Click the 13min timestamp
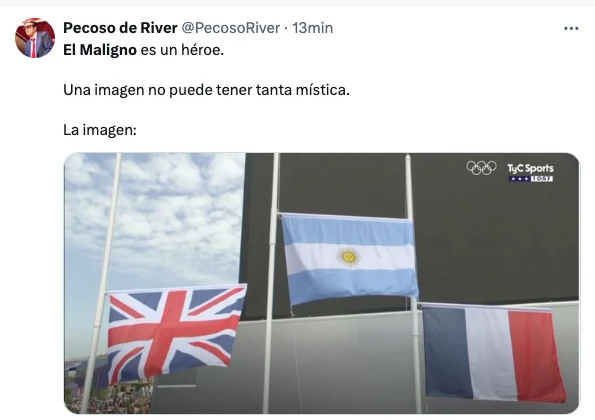Image resolution: width=595 pixels, height=420 pixels. (312, 28)
